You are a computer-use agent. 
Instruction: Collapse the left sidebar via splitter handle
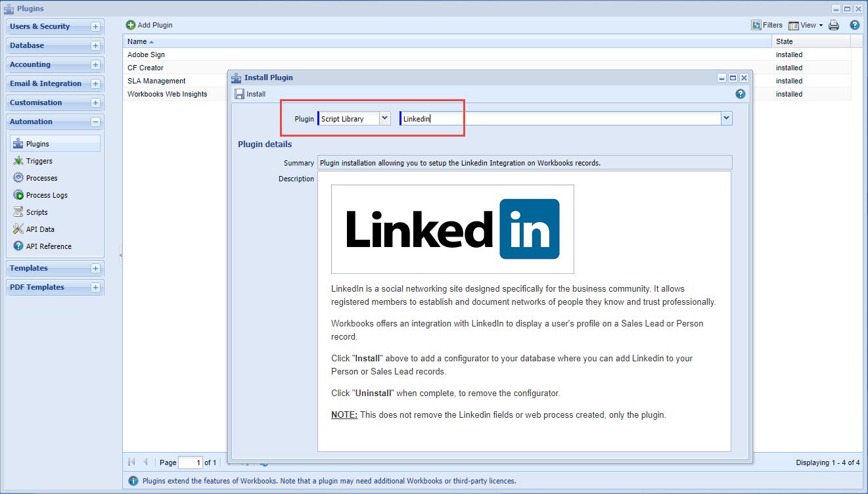click(x=120, y=254)
